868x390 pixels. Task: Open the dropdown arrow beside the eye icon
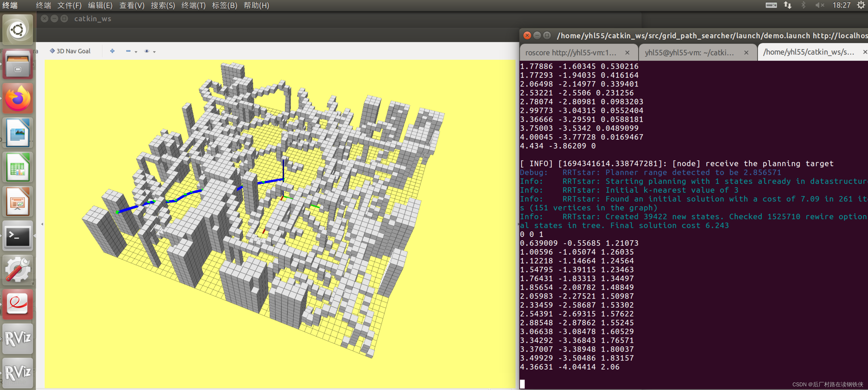pos(154,52)
